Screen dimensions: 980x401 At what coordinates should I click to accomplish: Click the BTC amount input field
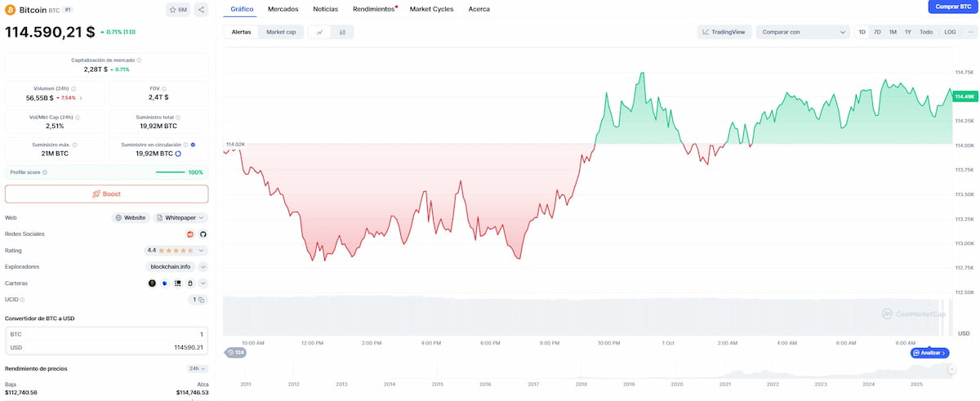coord(106,334)
